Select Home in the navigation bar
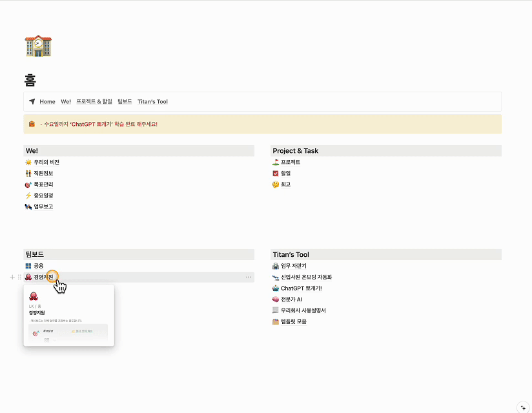The width and height of the screenshot is (532, 413). point(47,101)
